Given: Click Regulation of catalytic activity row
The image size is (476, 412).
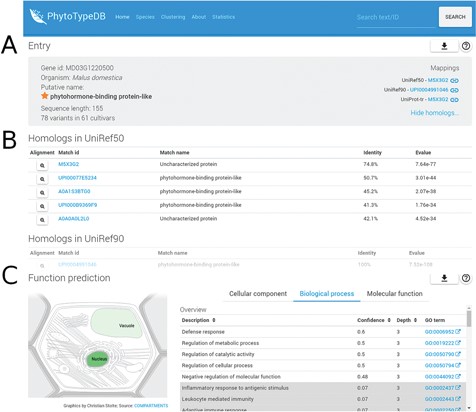Looking at the screenshot, I should click(322, 354).
